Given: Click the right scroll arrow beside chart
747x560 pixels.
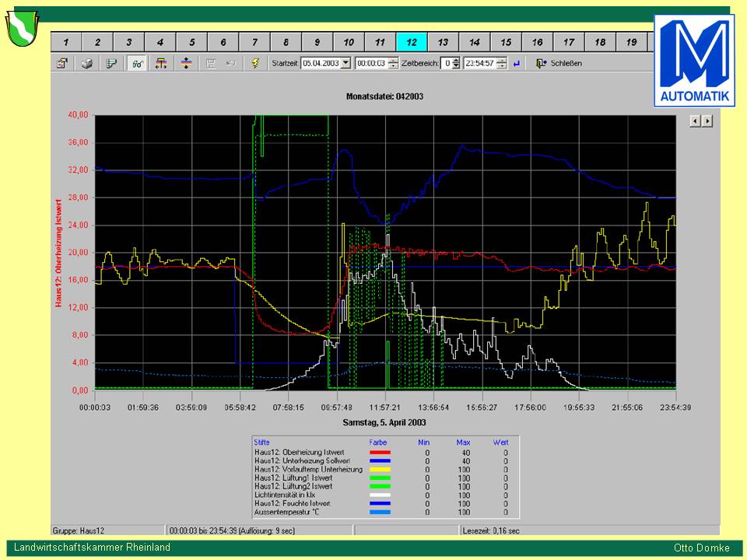Looking at the screenshot, I should click(707, 121).
